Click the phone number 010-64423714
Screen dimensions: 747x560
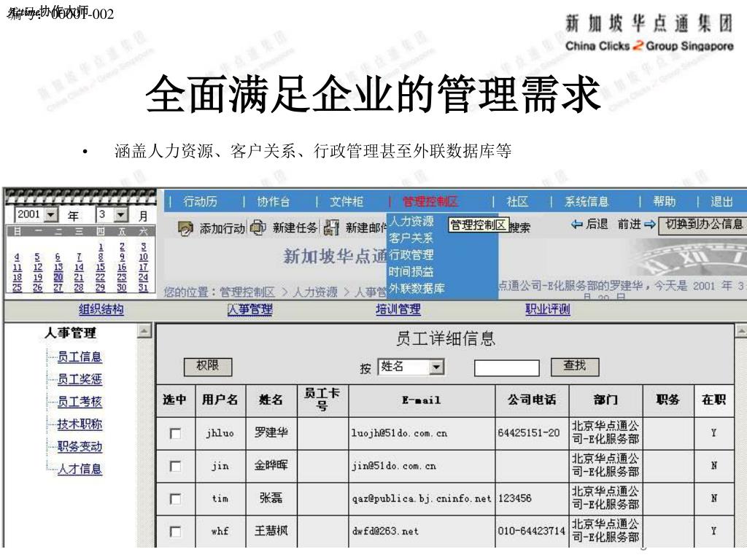532,532
